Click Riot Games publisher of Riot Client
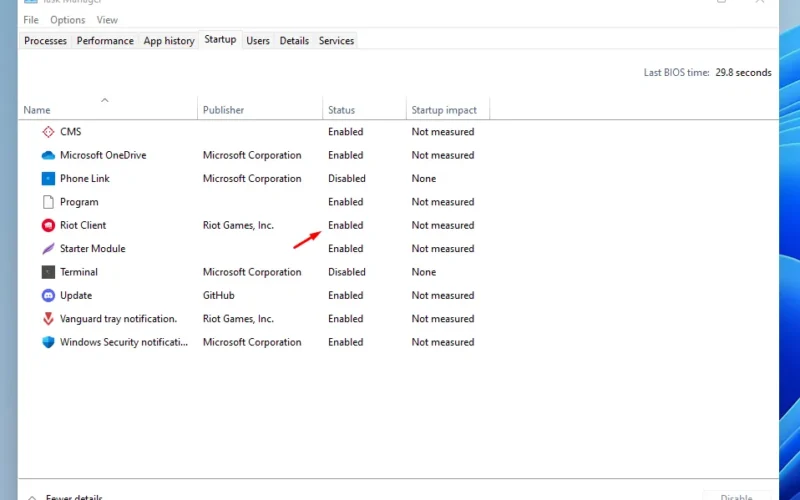 (238, 225)
